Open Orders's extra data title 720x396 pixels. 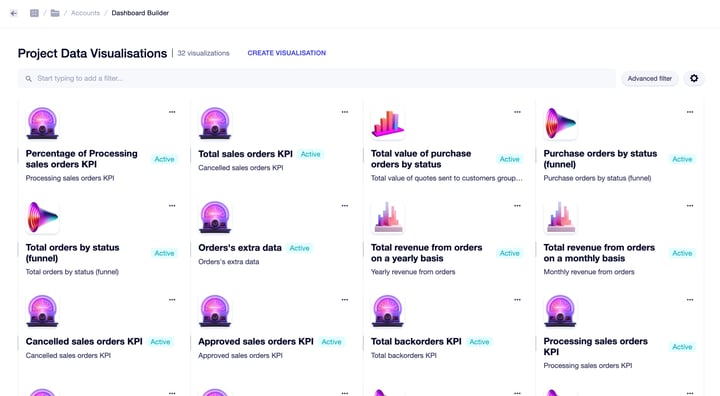pos(240,248)
